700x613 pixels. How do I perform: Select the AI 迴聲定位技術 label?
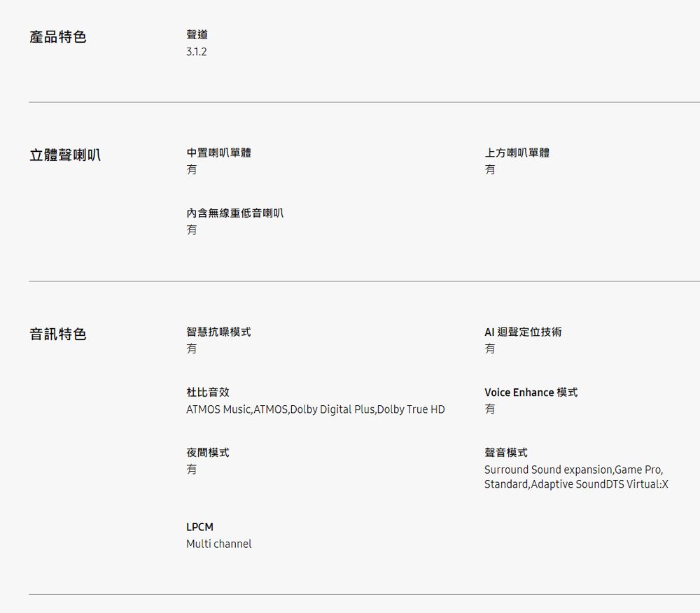tap(523, 332)
